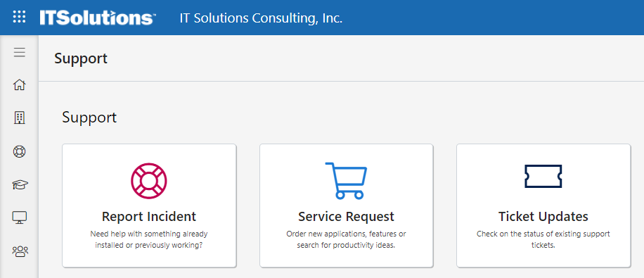Screen dimensions: 644x278
Task: Open the building icon in sidebar
Action: (x=19, y=118)
